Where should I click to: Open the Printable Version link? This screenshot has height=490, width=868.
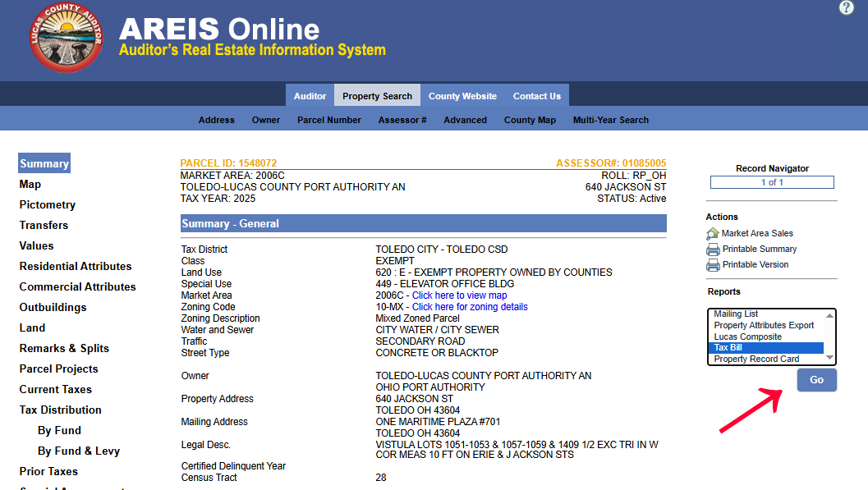point(755,264)
